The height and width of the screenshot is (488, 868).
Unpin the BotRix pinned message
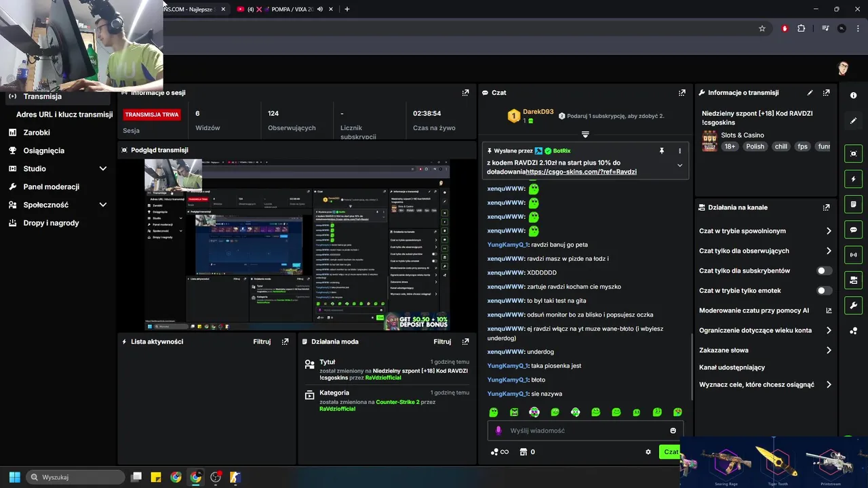662,151
